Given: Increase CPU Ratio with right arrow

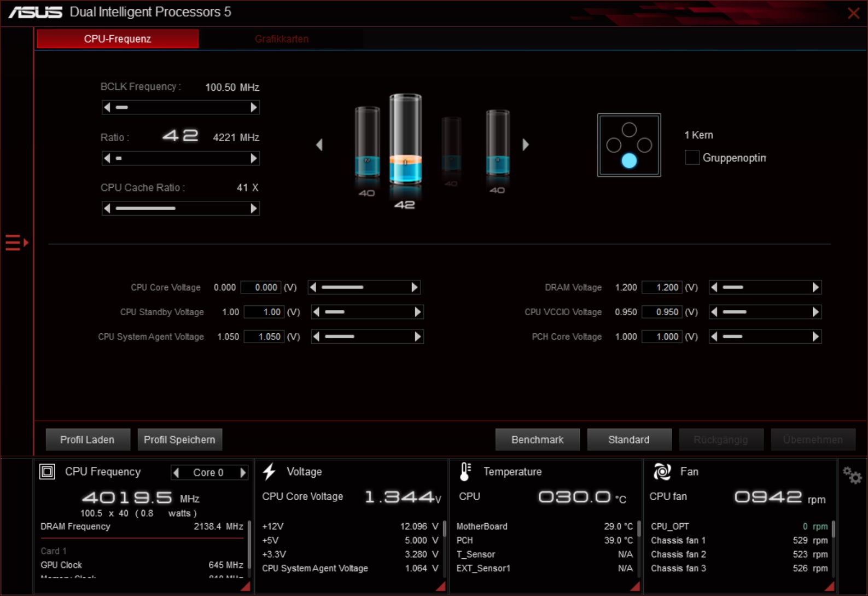Looking at the screenshot, I should coord(253,158).
